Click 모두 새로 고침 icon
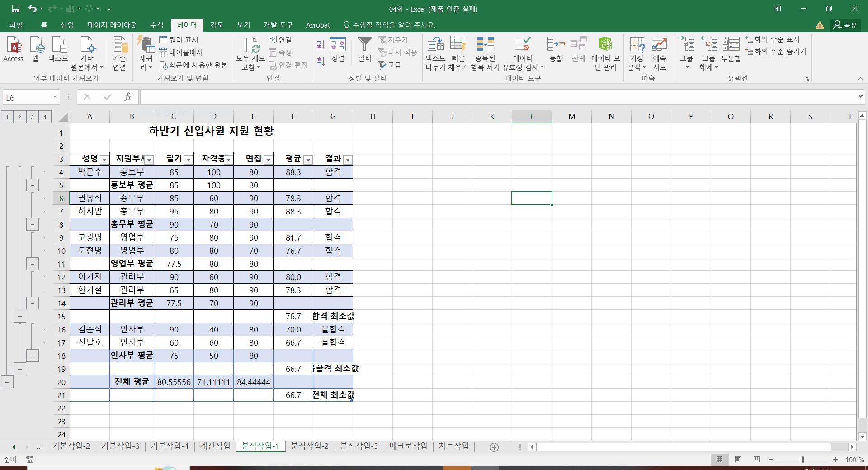Image resolution: width=868 pixels, height=470 pixels. click(250, 45)
